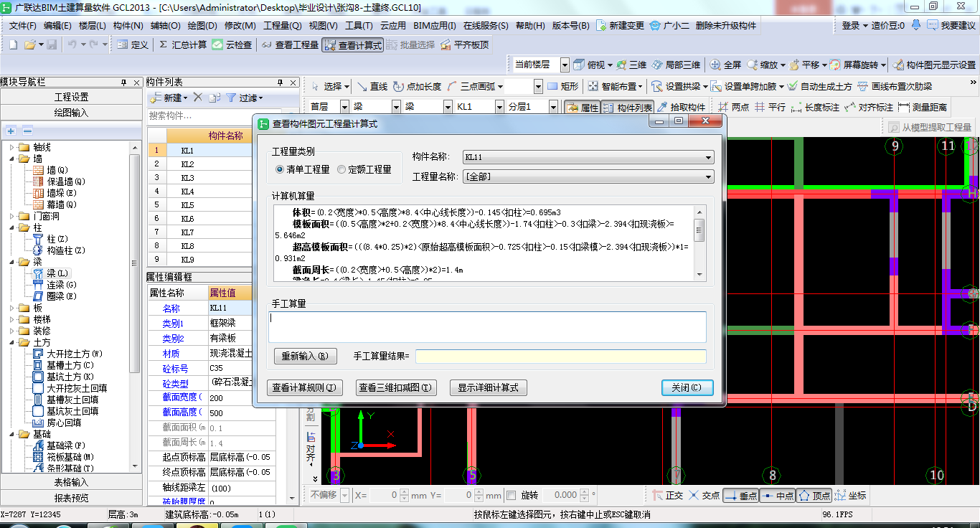Click the 手工算量 text input area
The height and width of the screenshot is (528, 980).
(488, 326)
